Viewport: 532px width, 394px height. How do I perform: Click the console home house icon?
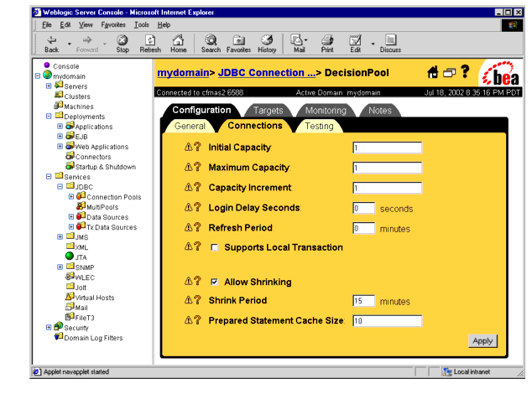click(x=433, y=72)
